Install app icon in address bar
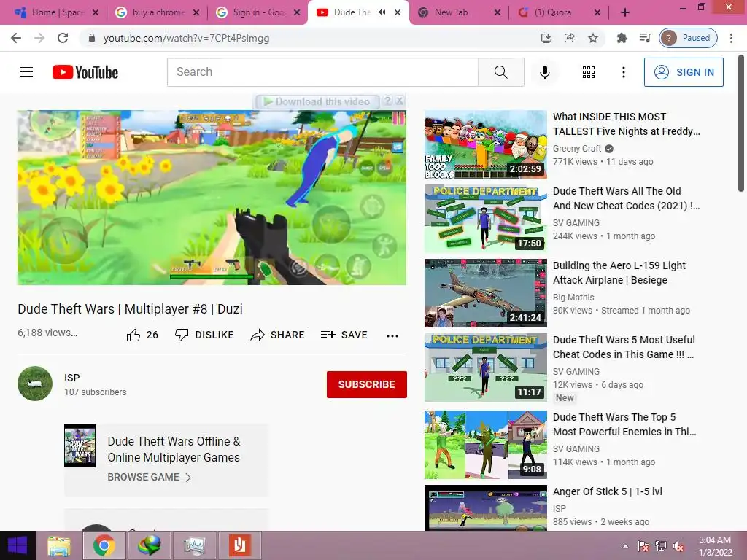 pos(546,38)
